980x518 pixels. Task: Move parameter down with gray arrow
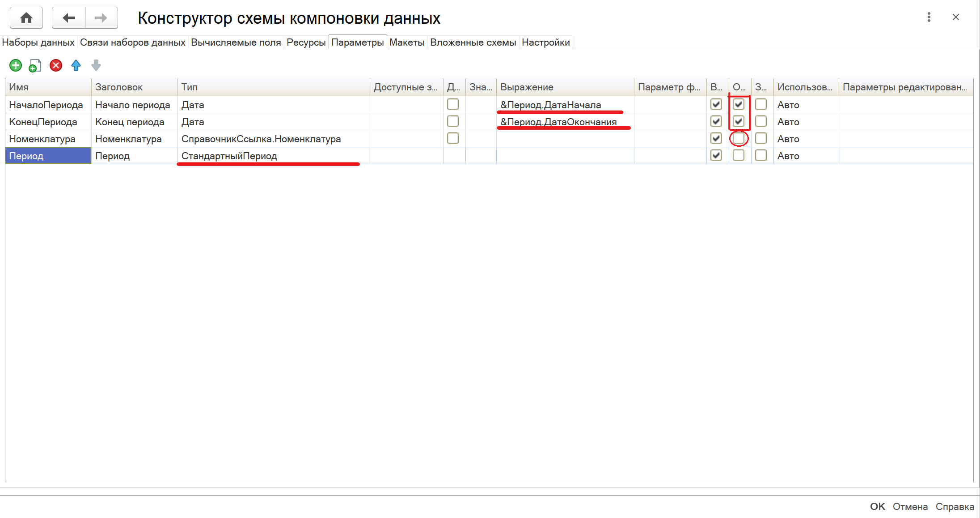tap(96, 66)
